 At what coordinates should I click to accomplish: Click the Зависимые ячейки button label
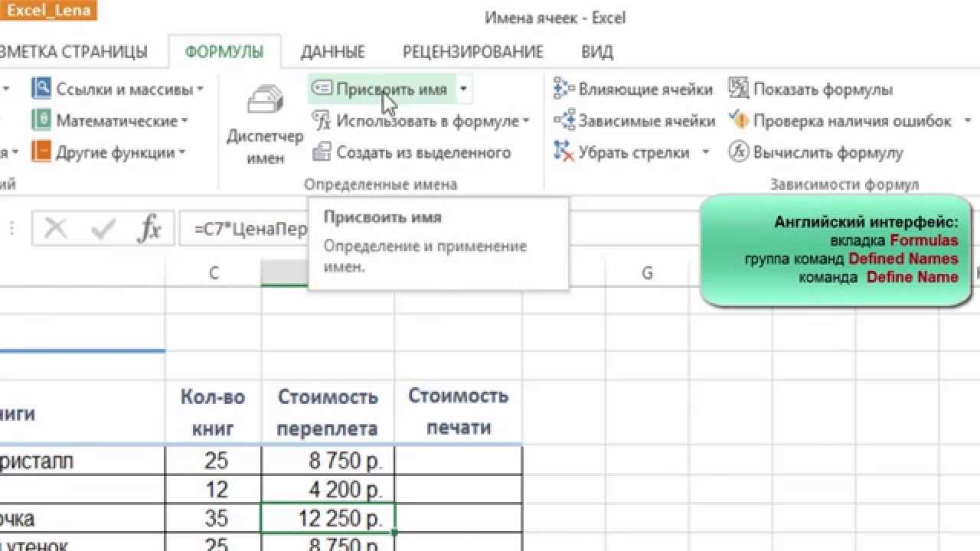(647, 121)
